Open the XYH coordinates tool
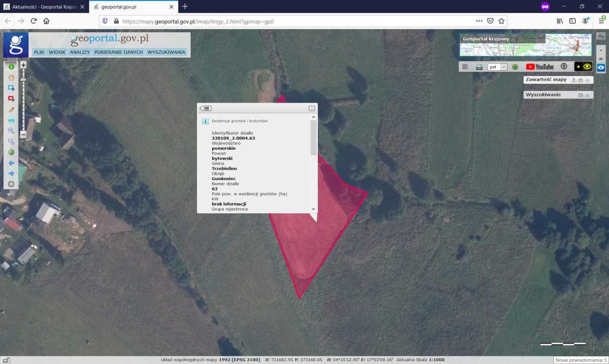The width and height of the screenshot is (609, 364). [11, 120]
